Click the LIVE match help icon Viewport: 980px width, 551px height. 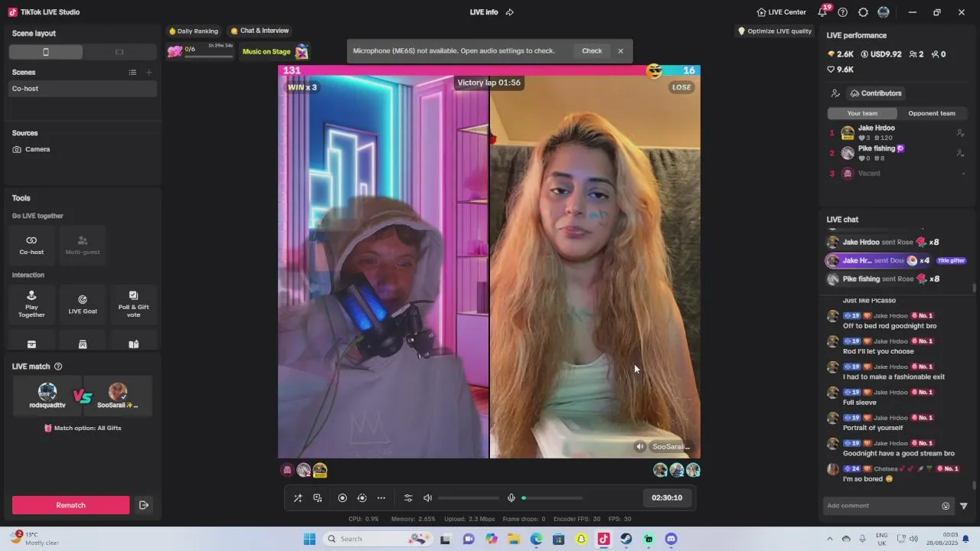(58, 367)
